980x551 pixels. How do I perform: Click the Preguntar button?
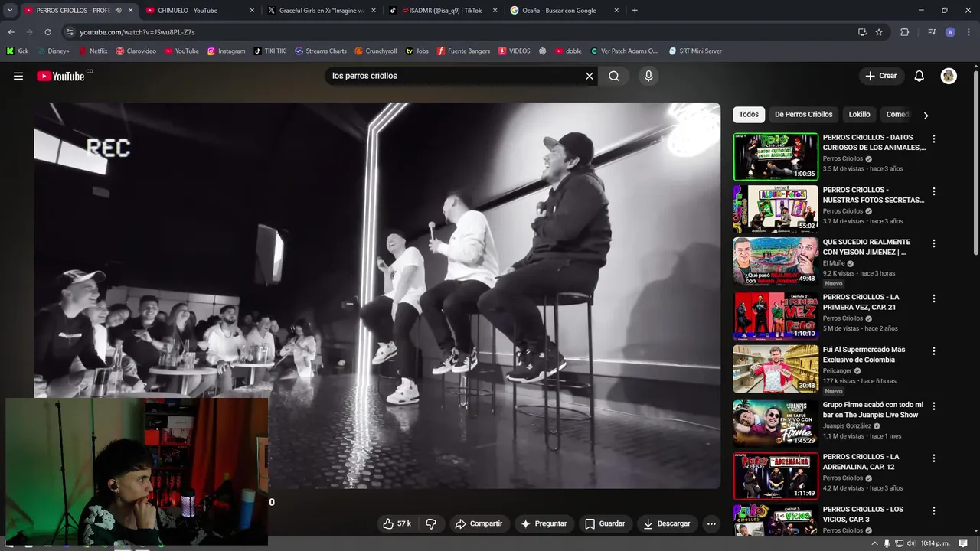click(544, 523)
